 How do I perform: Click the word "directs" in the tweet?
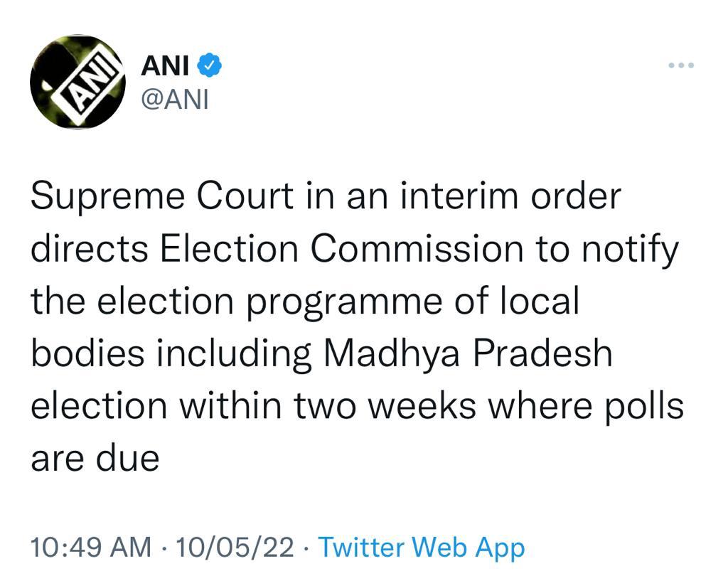coord(90,250)
